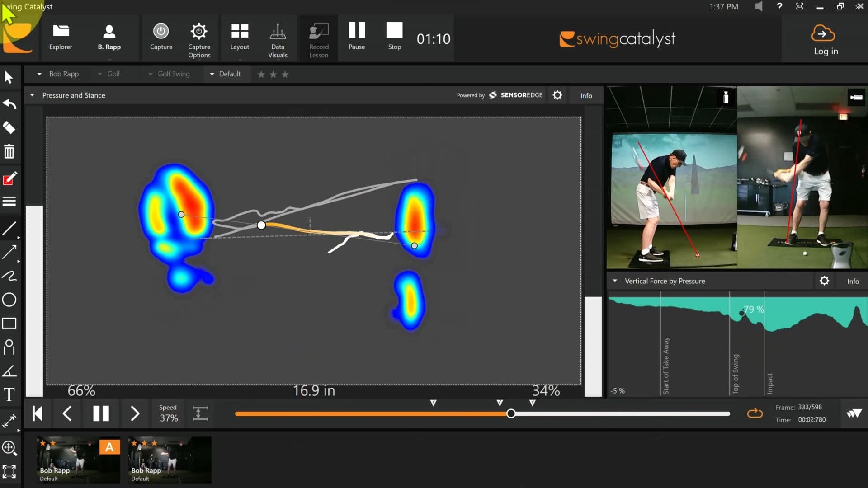Start a Record Lesson session
The width and height of the screenshot is (868, 488).
(x=318, y=38)
